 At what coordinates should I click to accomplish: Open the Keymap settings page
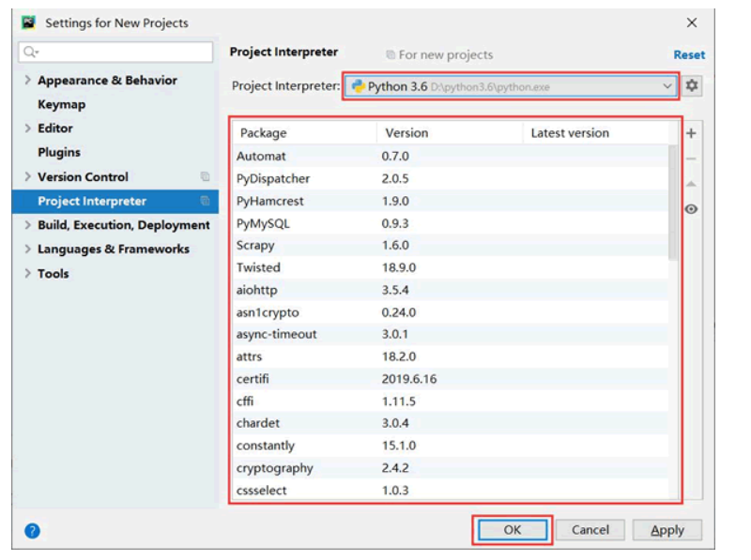coord(62,105)
